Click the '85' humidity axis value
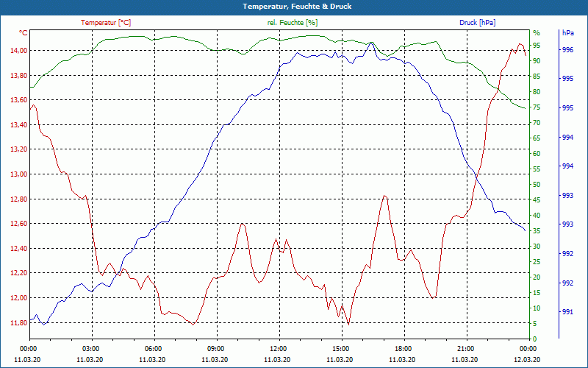The height and width of the screenshot is (368, 588). coord(537,77)
